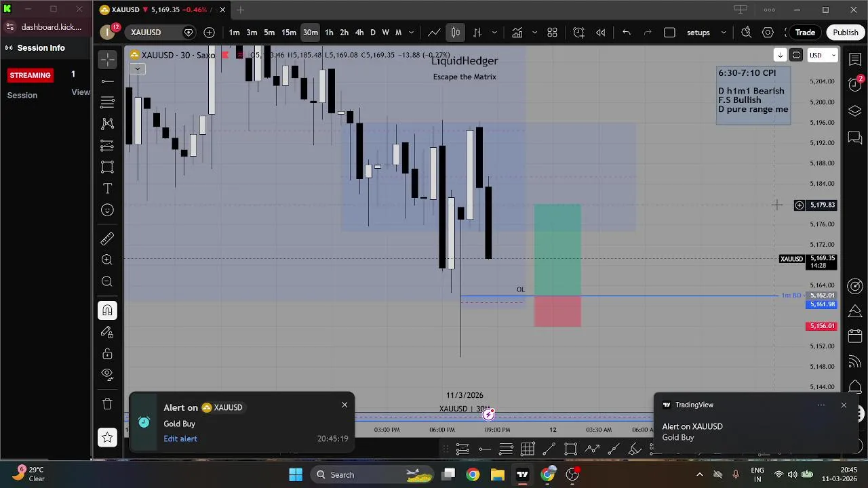Open the 'setups' layout name
868x488 pixels.
pos(698,33)
